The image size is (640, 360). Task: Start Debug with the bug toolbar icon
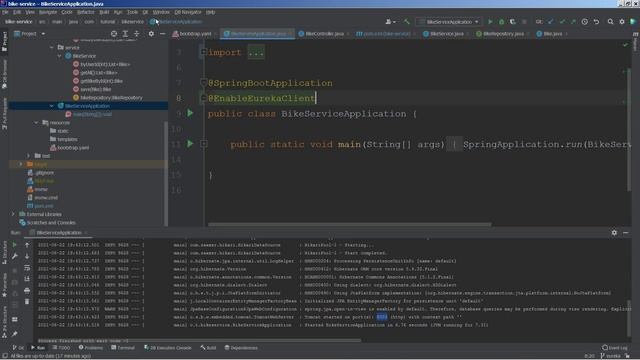501,22
